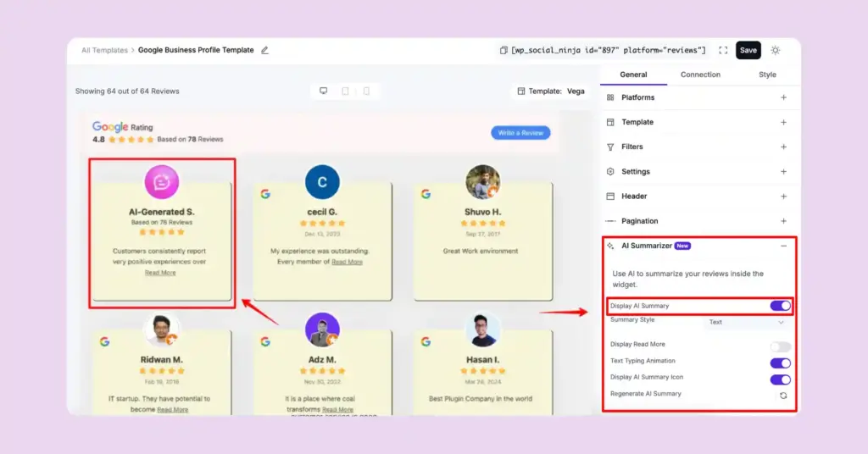Viewport: 868px width, 454px height.
Task: Click Shuvo H. profile photo
Action: (482, 181)
